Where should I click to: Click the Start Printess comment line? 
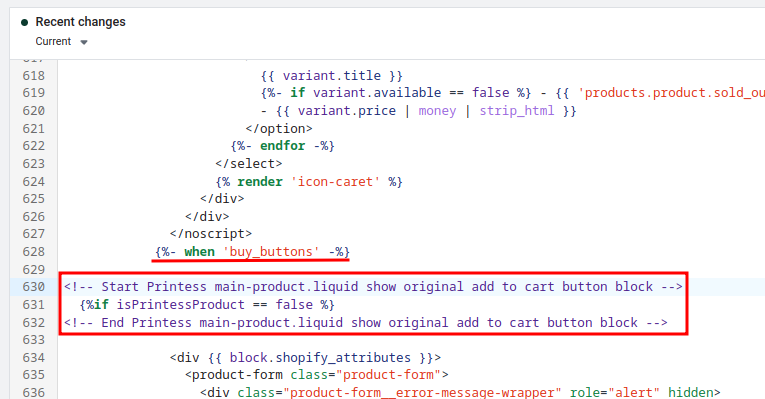[x=373, y=287]
